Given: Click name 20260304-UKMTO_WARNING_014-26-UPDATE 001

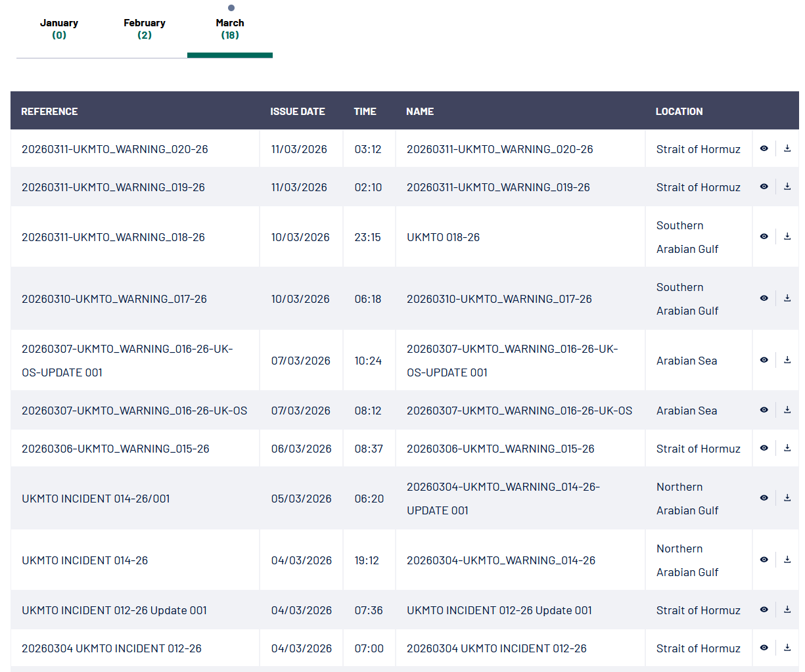Looking at the screenshot, I should tap(503, 499).
